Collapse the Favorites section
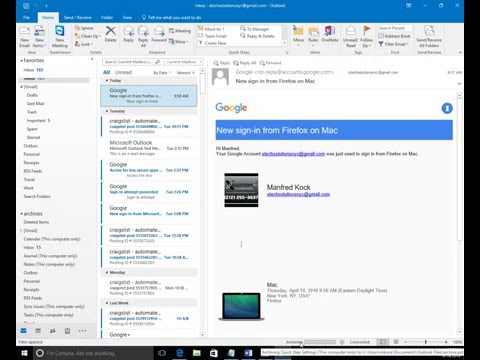 click(x=21, y=61)
